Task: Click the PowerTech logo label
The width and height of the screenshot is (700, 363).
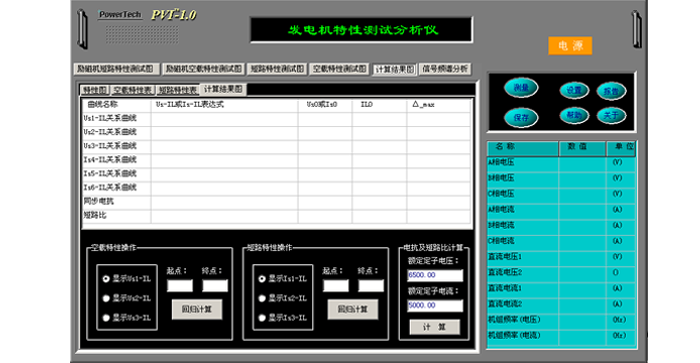Action: (120, 15)
